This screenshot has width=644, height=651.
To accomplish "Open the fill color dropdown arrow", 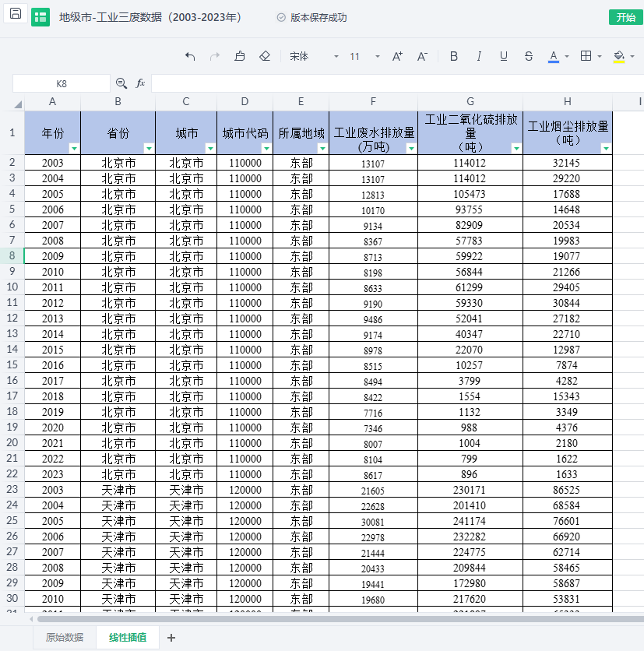I will pos(632,57).
